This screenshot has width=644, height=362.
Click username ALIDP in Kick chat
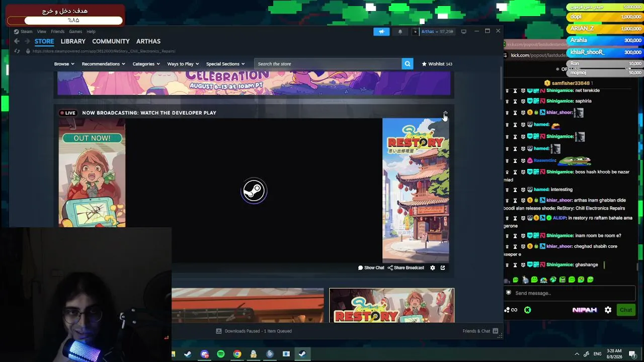tap(559, 218)
